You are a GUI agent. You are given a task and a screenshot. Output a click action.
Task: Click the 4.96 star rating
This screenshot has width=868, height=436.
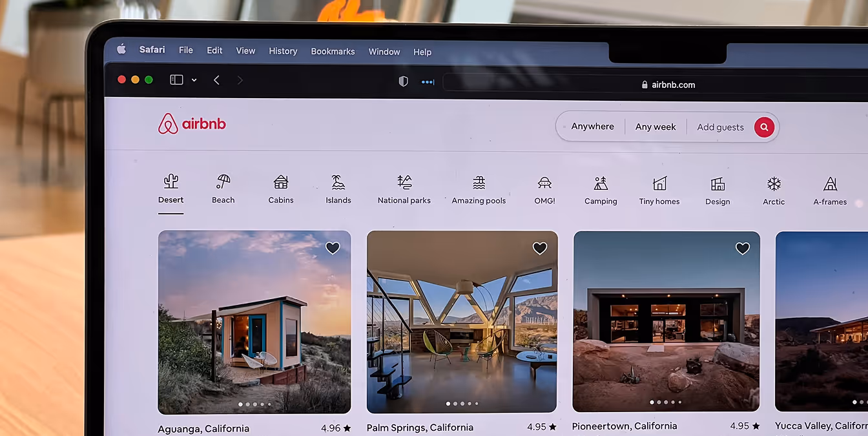point(336,428)
